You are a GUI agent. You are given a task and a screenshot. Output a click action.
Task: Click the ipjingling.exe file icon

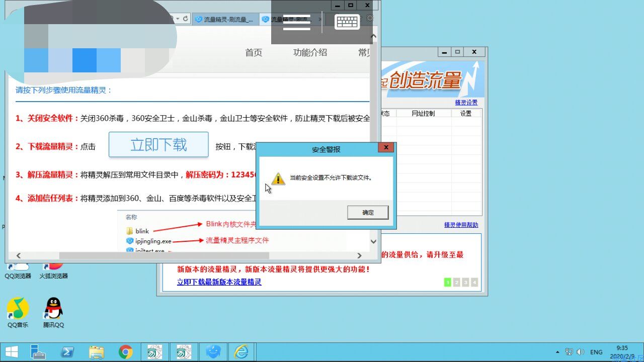click(130, 241)
